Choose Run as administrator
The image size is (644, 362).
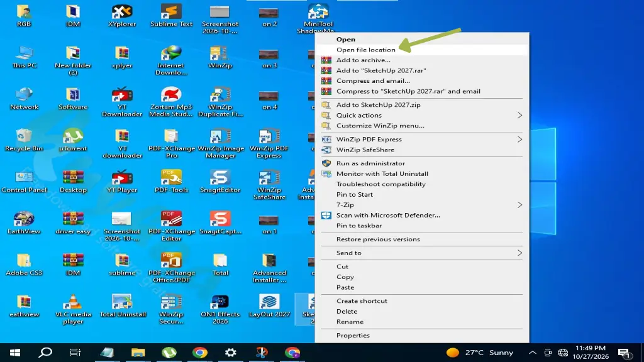click(422, 163)
